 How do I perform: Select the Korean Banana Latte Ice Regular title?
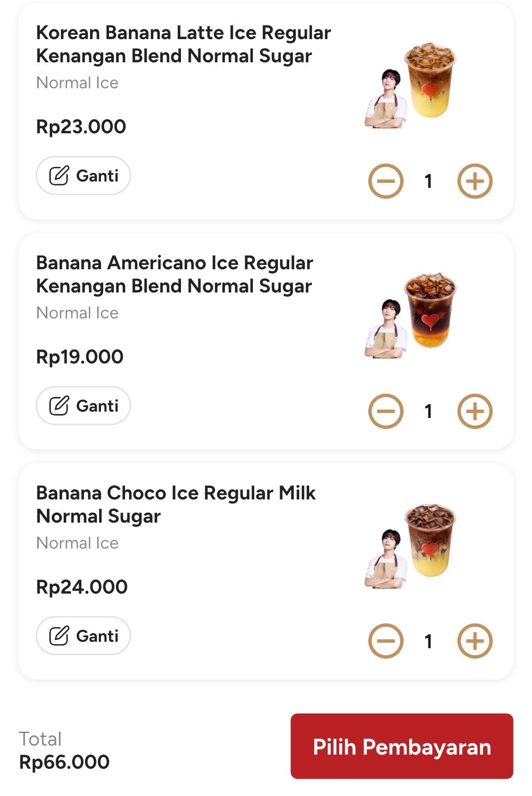pyautogui.click(x=184, y=45)
